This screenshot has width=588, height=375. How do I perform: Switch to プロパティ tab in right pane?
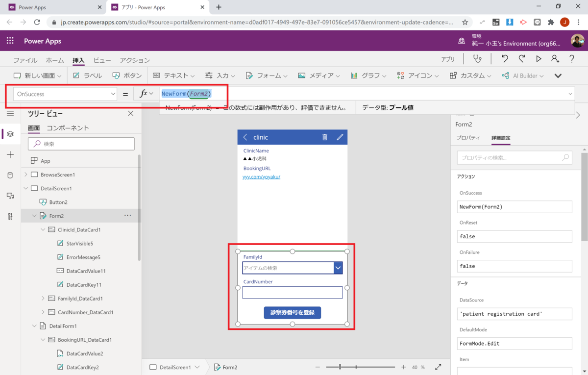(x=468, y=138)
